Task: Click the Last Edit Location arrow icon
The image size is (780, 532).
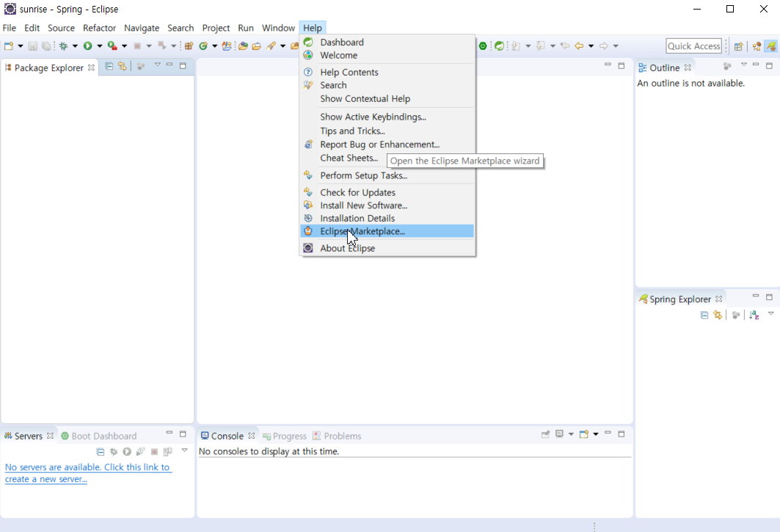Action: pyautogui.click(x=565, y=45)
